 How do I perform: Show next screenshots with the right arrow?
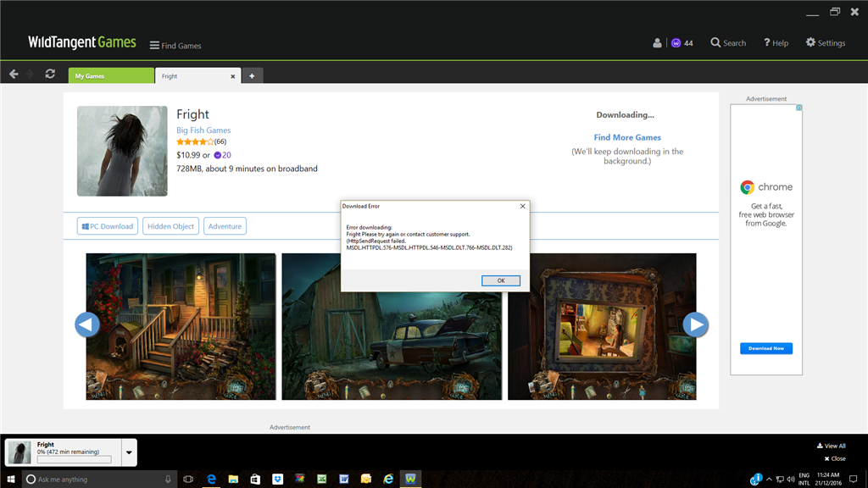click(695, 324)
